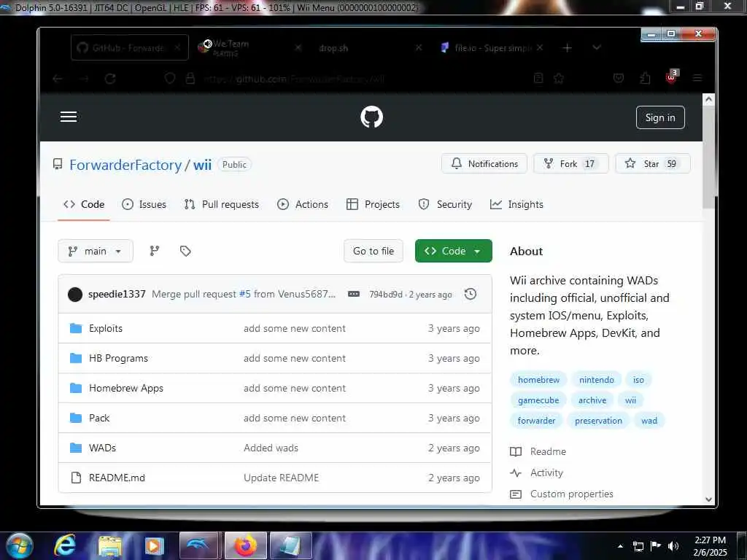The image size is (747, 560).
Task: Click Notifications button
Action: 484,164
